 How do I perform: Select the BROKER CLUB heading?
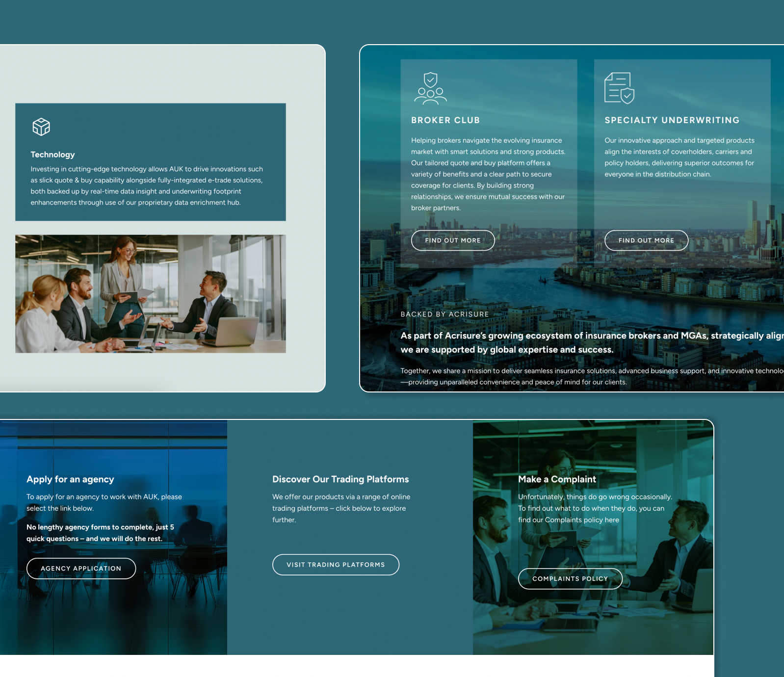[x=445, y=120]
